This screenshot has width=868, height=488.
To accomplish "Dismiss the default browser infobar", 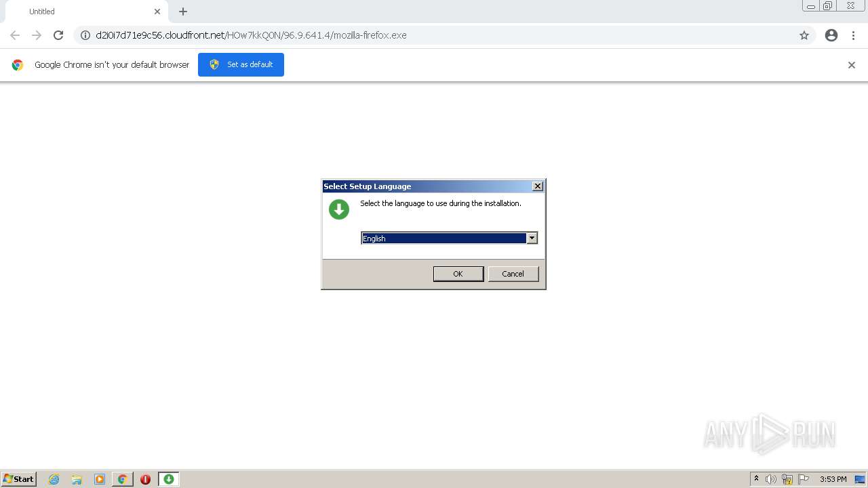I will pos(852,65).
